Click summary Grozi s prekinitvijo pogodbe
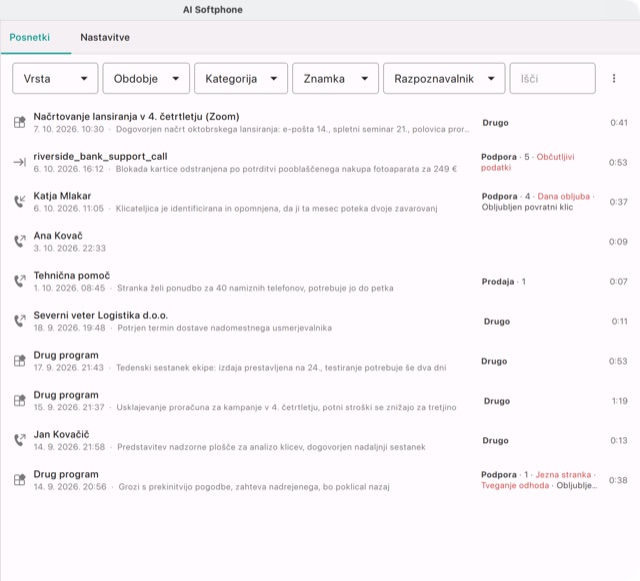This screenshot has height=581, width=640. [x=254, y=487]
